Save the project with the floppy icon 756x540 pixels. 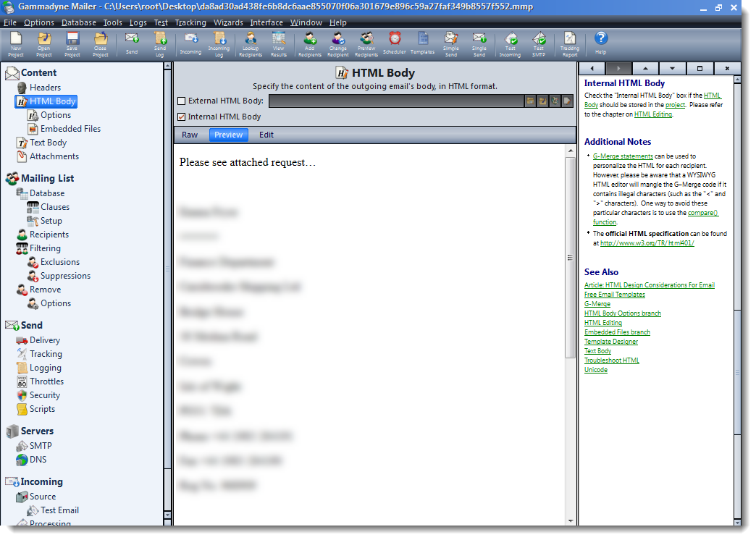coord(72,44)
